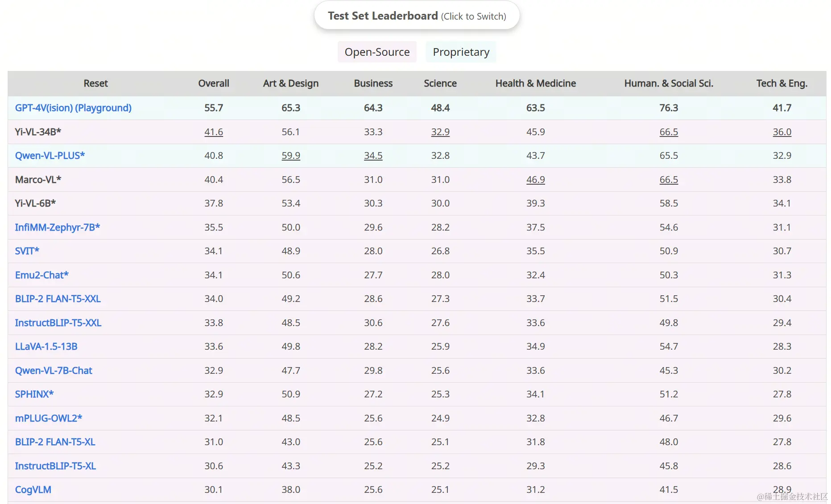Open the BLIP-2 FLAN-T5-XXL link
This screenshot has width=831, height=504.
58,299
